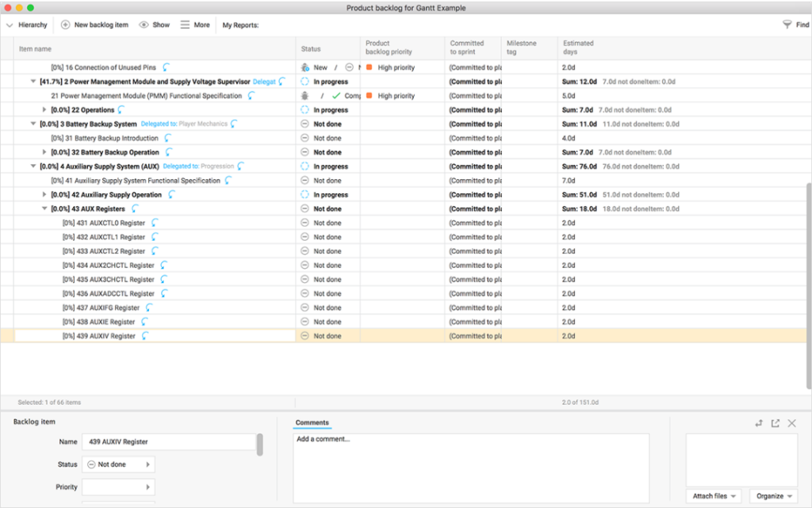812x508 pixels.
Task: Click the orange High priority square for item 21
Action: click(x=370, y=96)
